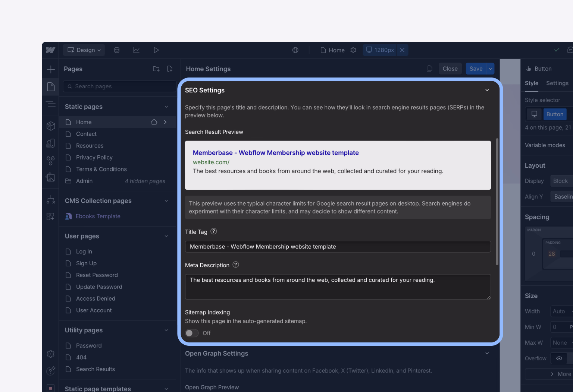Image resolution: width=573 pixels, height=392 pixels.
Task: Open the Assets image icon
Action: tap(51, 177)
